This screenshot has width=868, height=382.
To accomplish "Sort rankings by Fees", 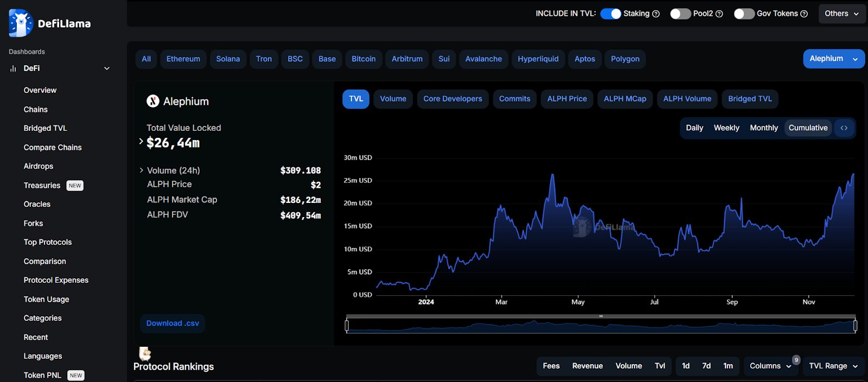I will [551, 366].
